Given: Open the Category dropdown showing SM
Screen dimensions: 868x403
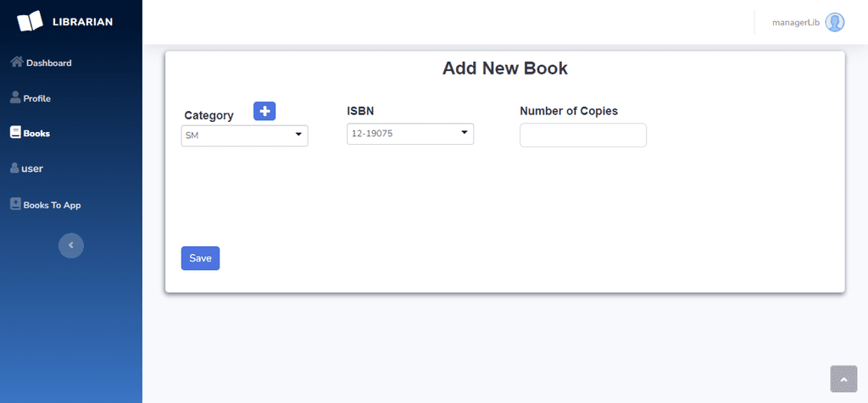Looking at the screenshot, I should (x=245, y=135).
